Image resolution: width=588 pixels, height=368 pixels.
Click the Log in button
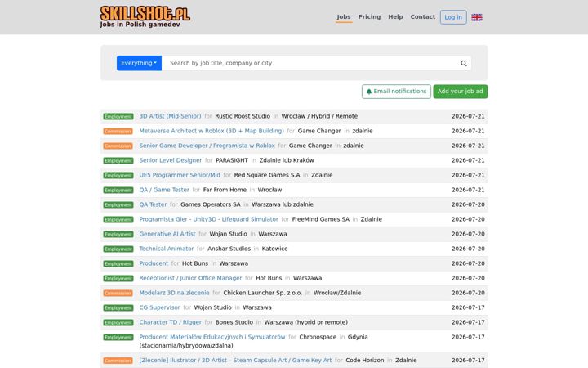point(453,17)
